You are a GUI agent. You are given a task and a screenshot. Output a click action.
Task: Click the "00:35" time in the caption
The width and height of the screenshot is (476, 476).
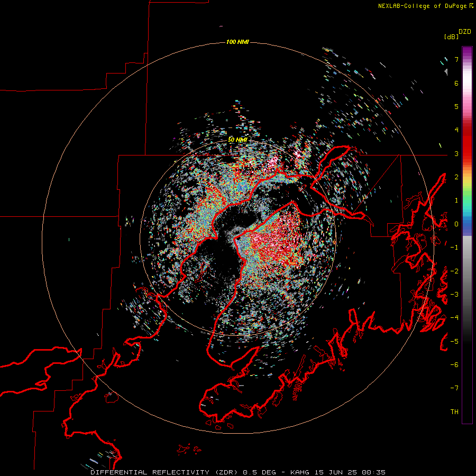click(374, 472)
